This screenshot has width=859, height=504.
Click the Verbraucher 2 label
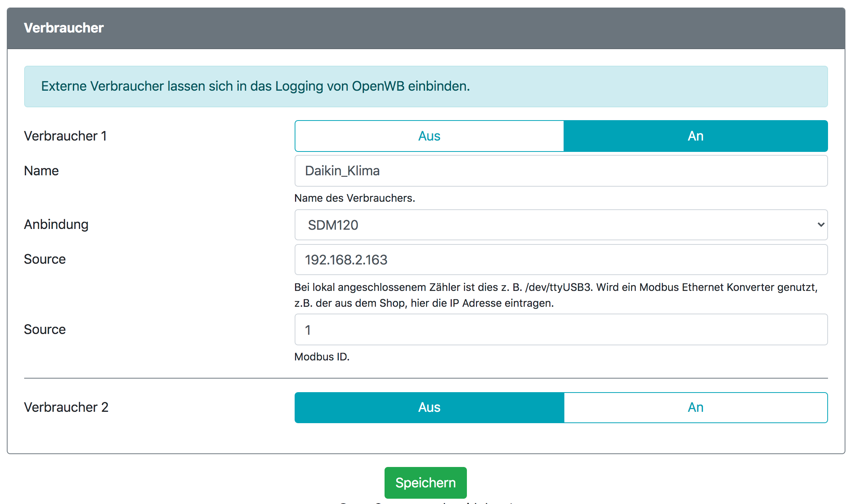66,407
